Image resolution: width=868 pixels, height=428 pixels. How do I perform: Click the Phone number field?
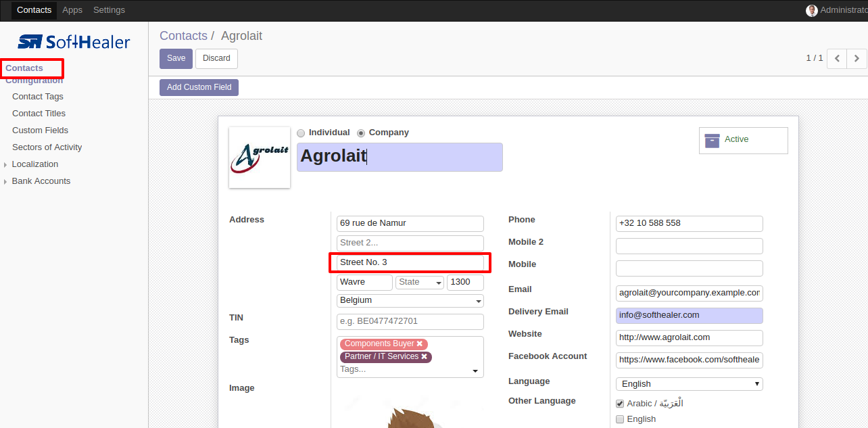[690, 224]
